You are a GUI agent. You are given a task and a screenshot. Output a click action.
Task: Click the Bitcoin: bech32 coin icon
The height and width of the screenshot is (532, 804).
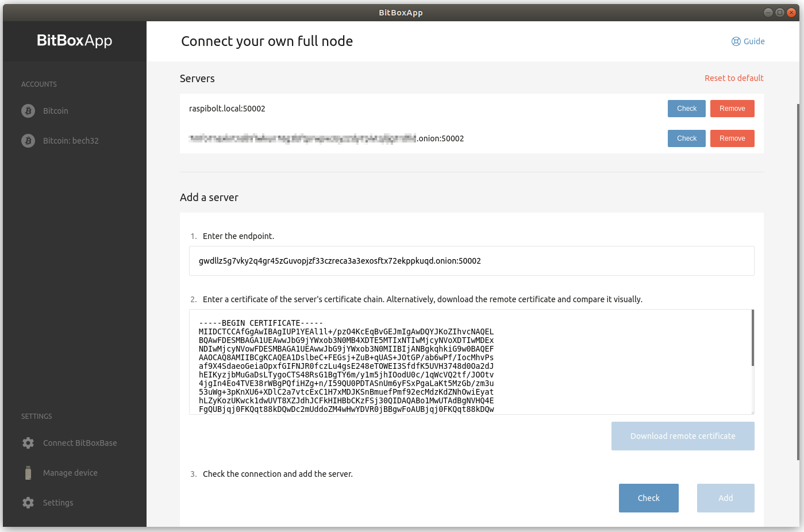(28, 141)
